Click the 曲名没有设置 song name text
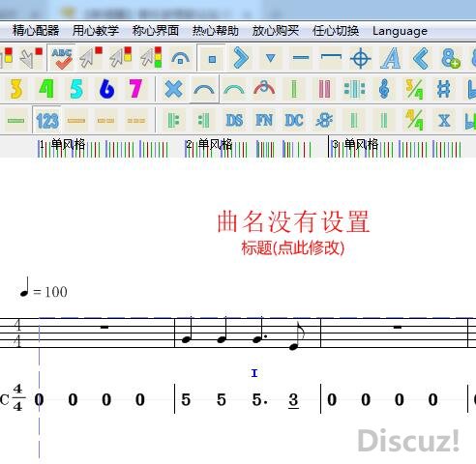Viewport: 476px width, 464px height. 293,221
